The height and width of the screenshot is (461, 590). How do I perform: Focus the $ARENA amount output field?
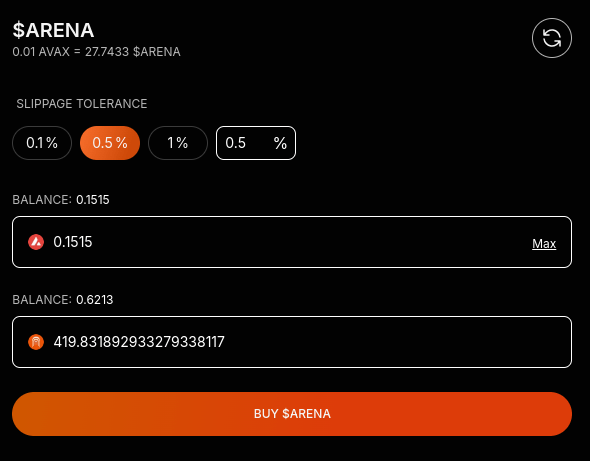tap(292, 342)
